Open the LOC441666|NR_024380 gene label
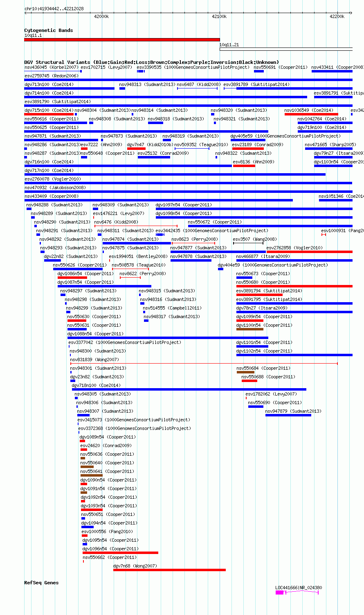 (299, 588)
